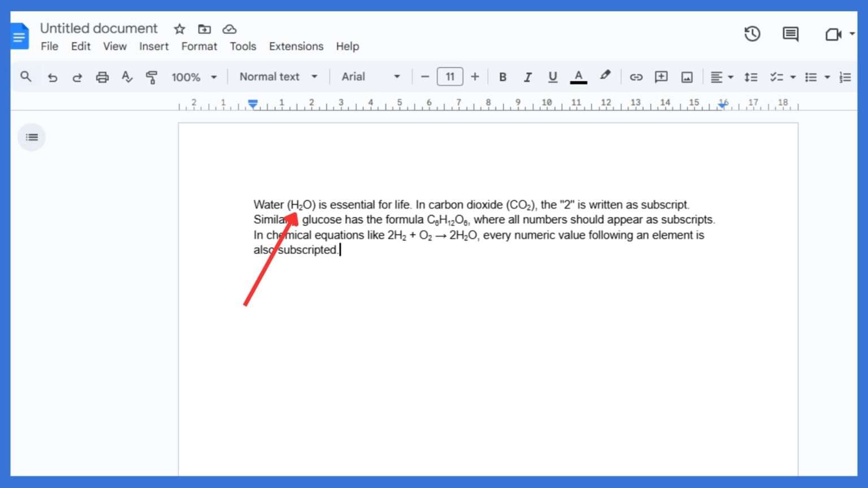Click the print icon

tap(102, 77)
